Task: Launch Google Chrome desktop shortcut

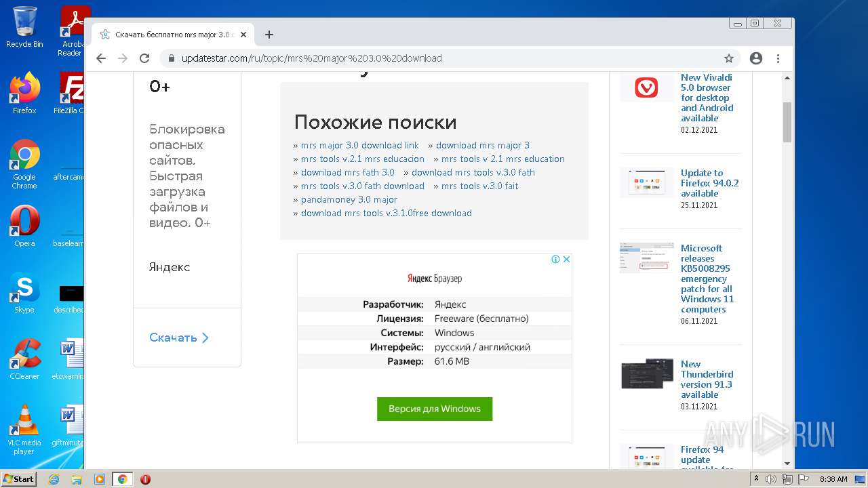Action: coord(24,164)
